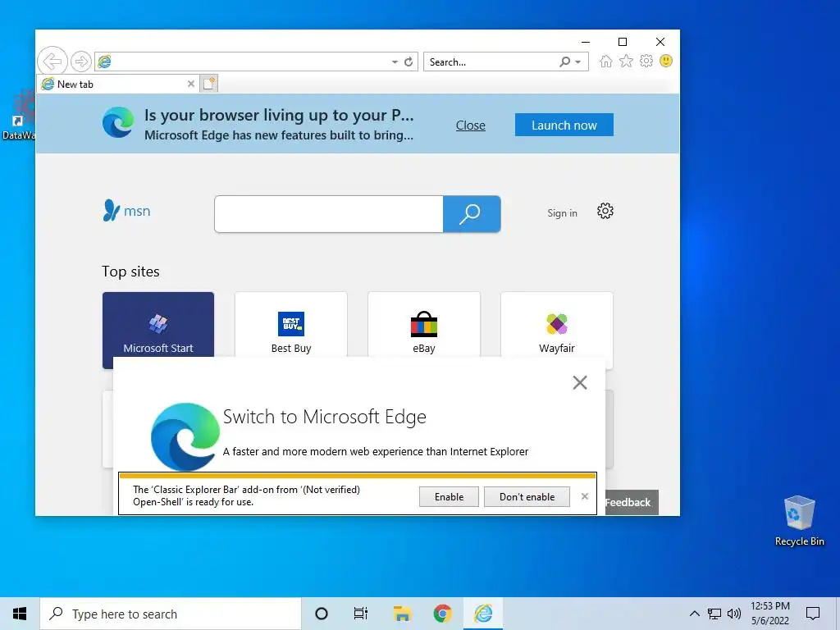Image resolution: width=840 pixels, height=630 pixels.
Task: Open a new blank tab button
Action: [209, 84]
